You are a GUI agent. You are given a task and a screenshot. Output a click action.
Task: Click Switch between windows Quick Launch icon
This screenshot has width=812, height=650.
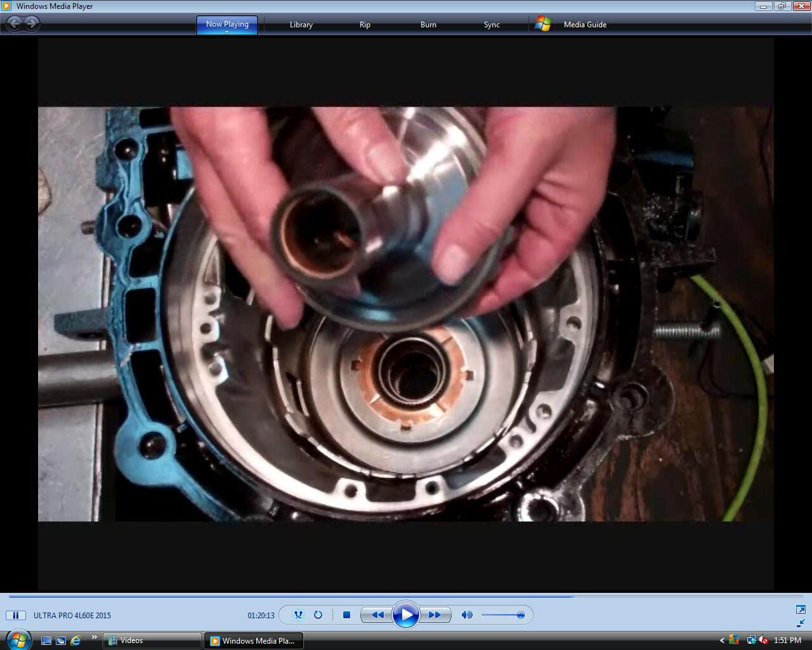pyautogui.click(x=61, y=640)
